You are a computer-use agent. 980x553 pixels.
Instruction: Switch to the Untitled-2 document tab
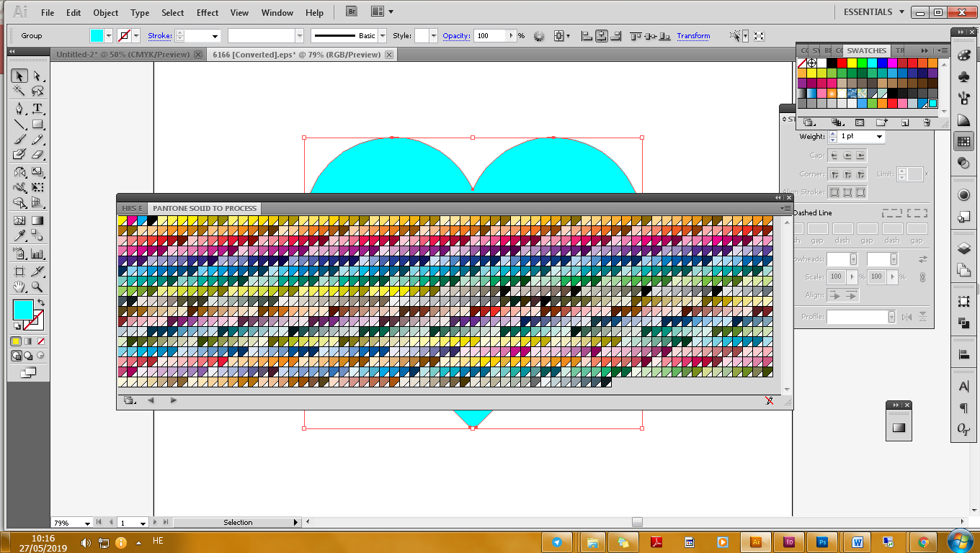(122, 55)
